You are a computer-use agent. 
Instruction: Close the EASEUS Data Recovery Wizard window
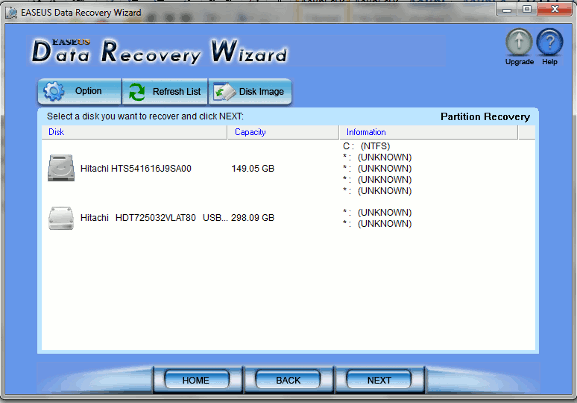point(555,10)
